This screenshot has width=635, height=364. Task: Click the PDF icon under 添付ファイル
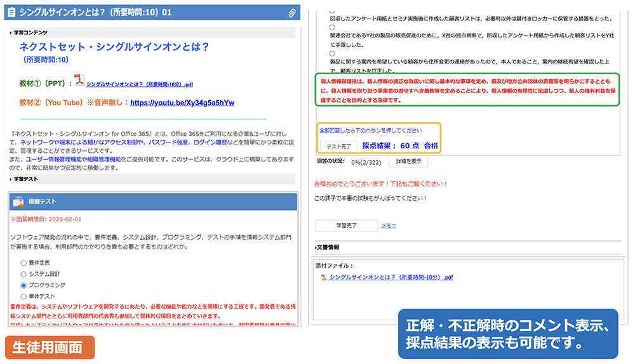tap(324, 278)
